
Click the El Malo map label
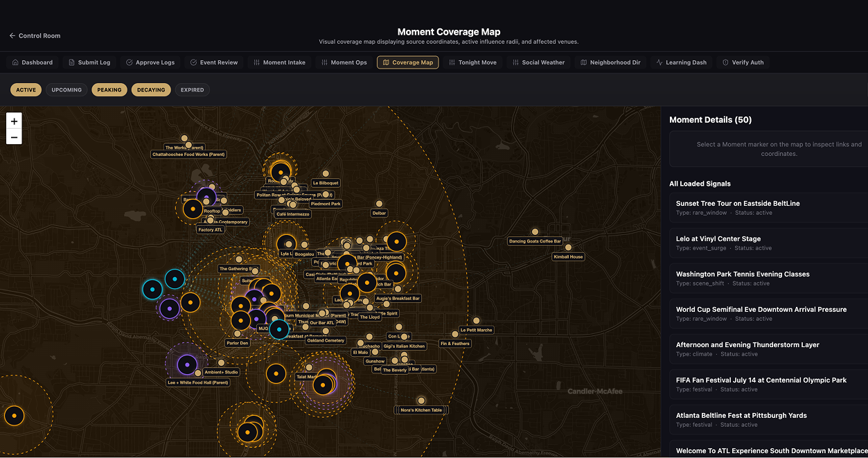point(360,352)
